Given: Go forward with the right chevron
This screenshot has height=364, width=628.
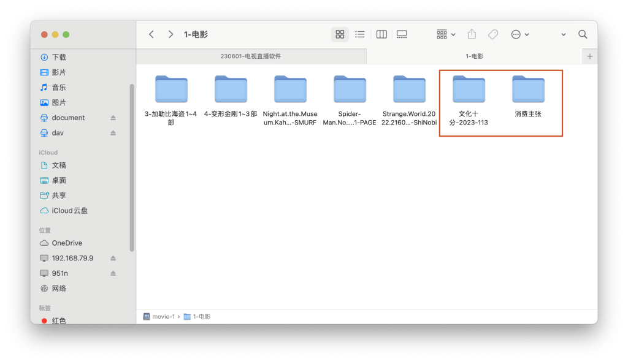Looking at the screenshot, I should click(x=170, y=34).
